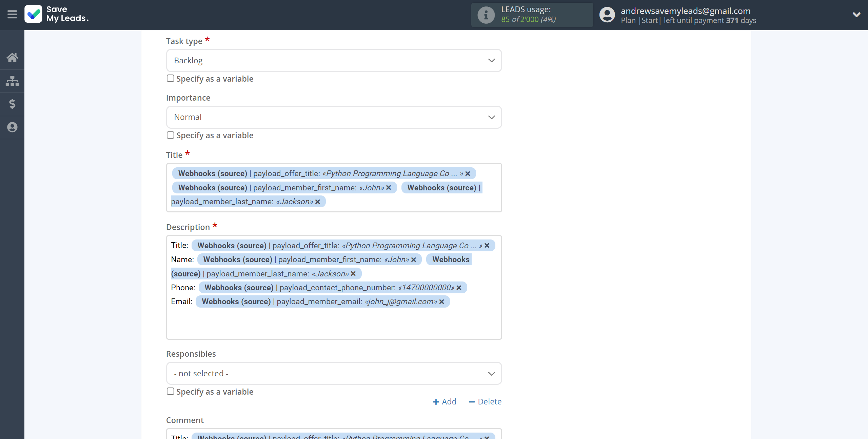Click andrewsavemyleads@gmail.com account email
The image size is (868, 439).
[x=686, y=11]
